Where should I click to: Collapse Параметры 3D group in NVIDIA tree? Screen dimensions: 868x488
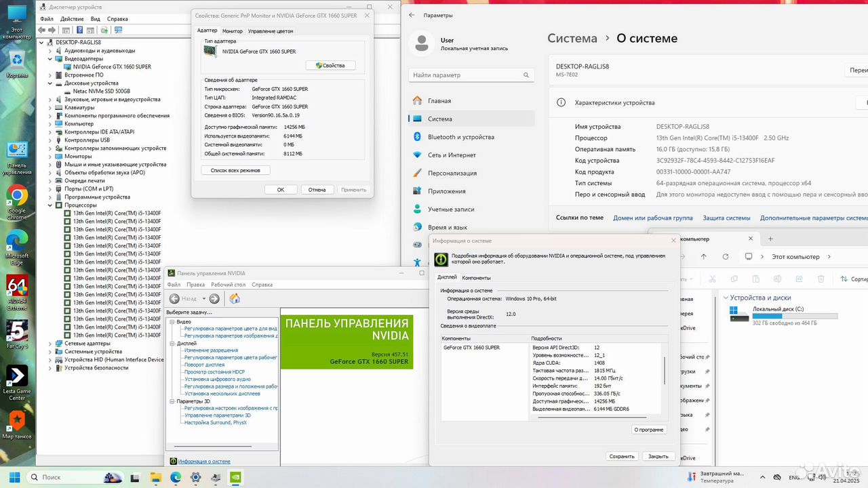point(172,401)
